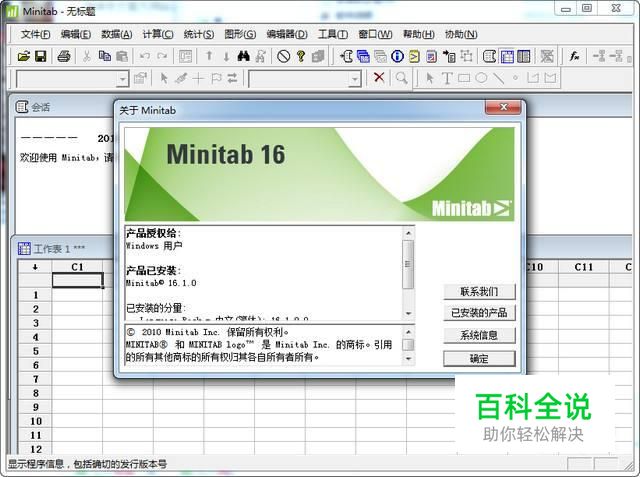Image resolution: width=640 pixels, height=477 pixels.
Task: Click the 联系我们 button
Action: tap(479, 292)
